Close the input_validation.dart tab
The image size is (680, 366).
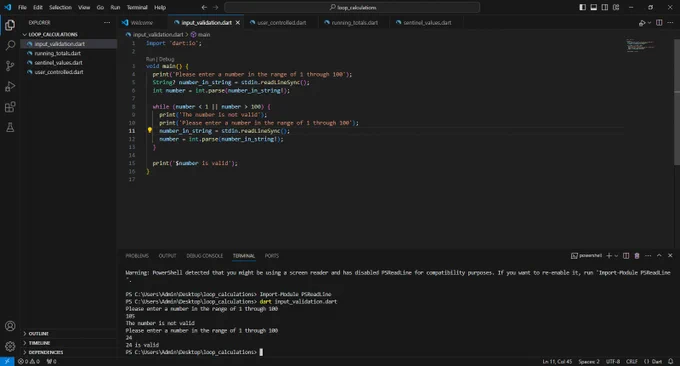(238, 23)
